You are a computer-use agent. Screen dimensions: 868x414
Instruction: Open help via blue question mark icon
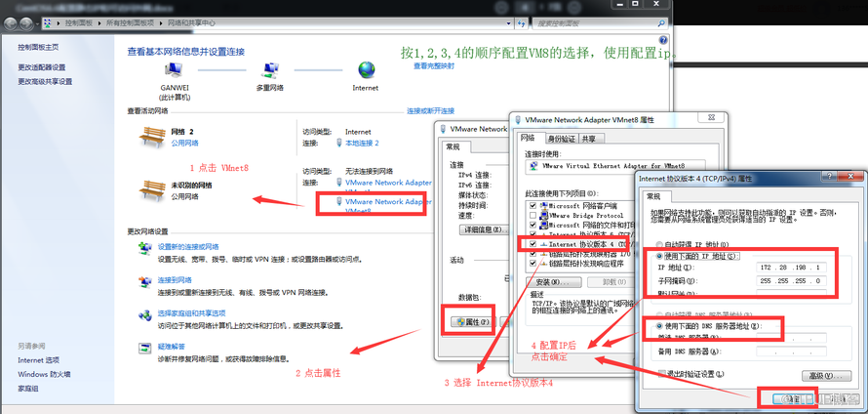pos(663,40)
